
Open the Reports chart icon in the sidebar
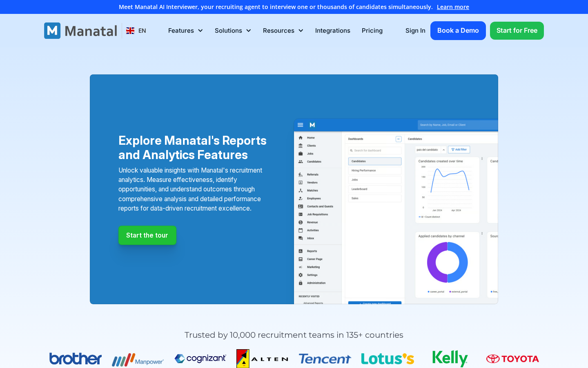click(x=301, y=251)
